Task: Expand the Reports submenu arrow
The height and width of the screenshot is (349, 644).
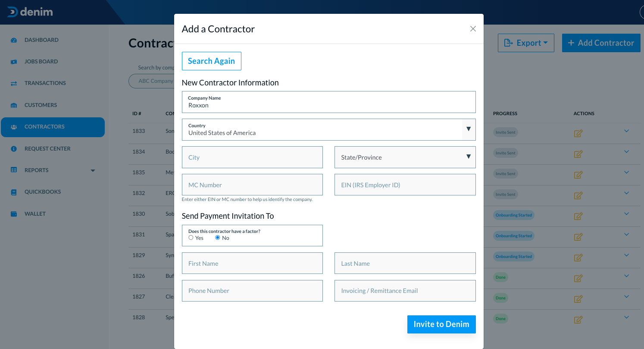Action: point(93,170)
